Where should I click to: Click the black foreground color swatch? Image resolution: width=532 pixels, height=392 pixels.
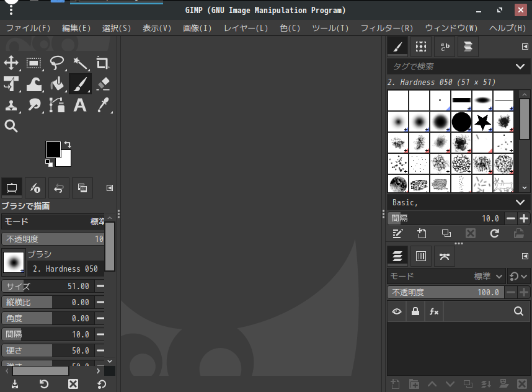[x=53, y=149]
